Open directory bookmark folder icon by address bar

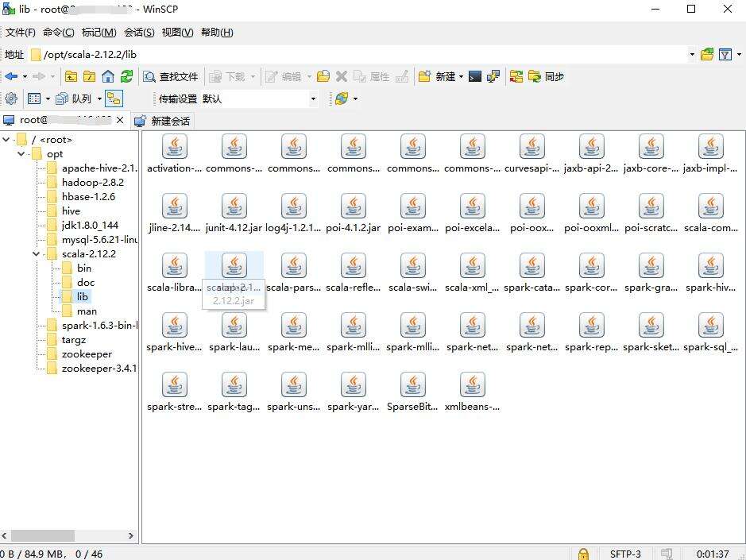click(707, 54)
